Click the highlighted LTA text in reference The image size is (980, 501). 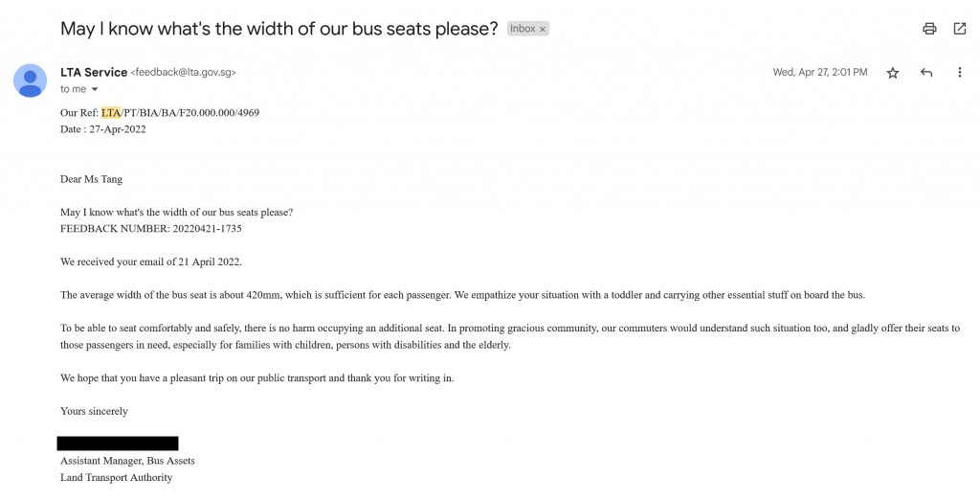[x=111, y=113]
